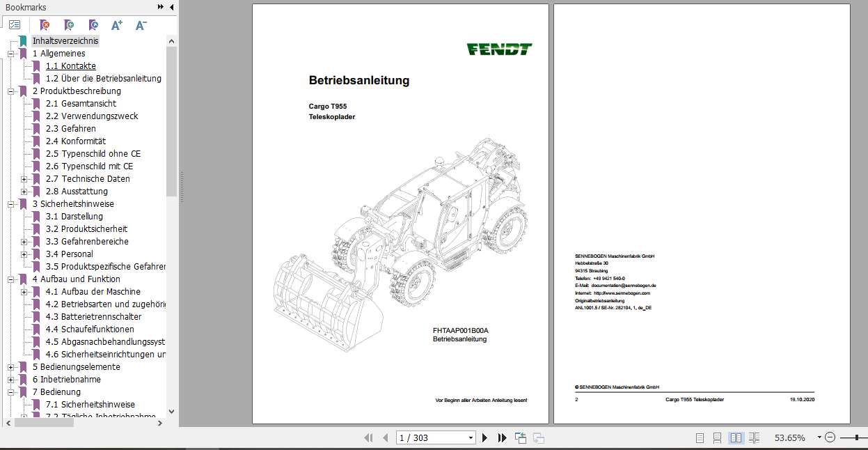The height and width of the screenshot is (450, 868).
Task: Go to last page
Action: click(x=502, y=438)
